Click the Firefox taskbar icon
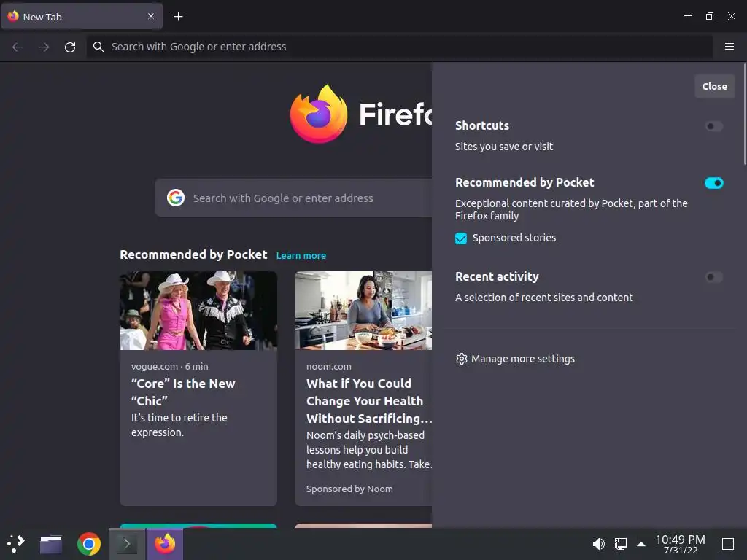The width and height of the screenshot is (747, 560). point(165,544)
